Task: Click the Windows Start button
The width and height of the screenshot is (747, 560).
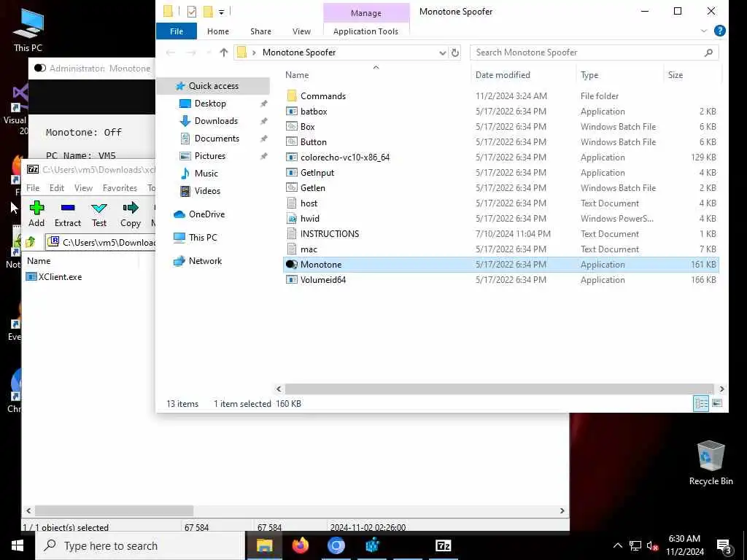Action: click(x=18, y=545)
